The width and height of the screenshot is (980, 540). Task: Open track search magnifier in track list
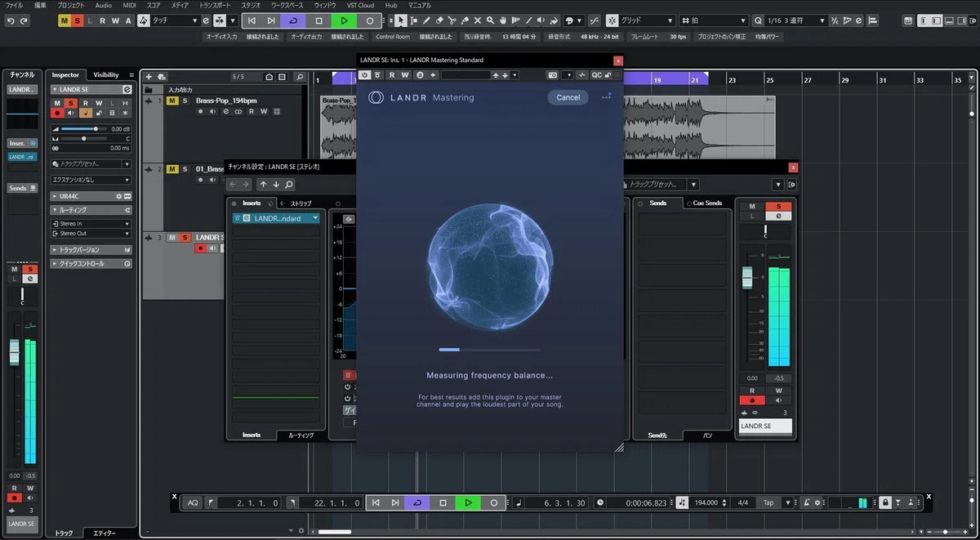[300, 76]
